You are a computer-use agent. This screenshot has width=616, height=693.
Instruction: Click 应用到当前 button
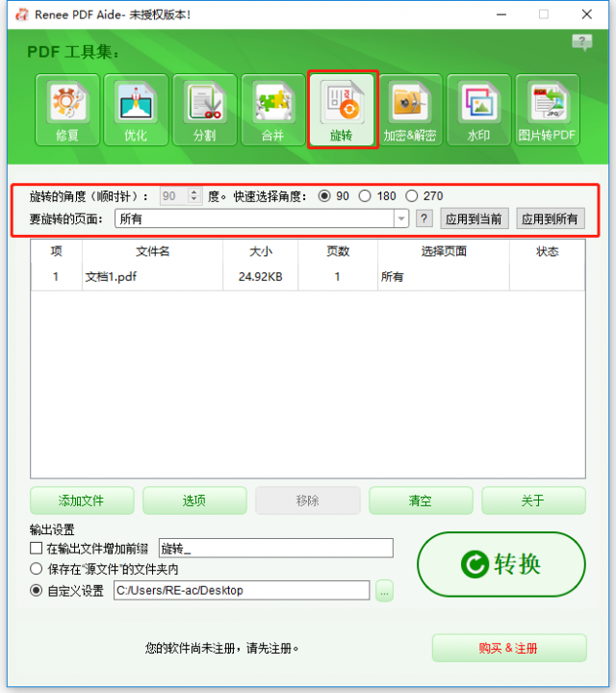pyautogui.click(x=475, y=218)
